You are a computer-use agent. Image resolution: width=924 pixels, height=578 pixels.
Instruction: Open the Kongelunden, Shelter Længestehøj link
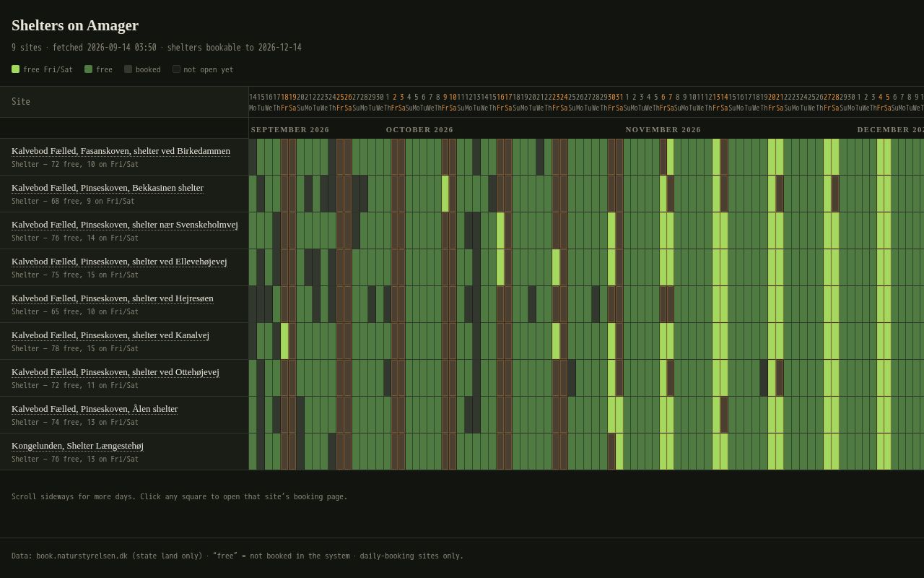coord(77,446)
